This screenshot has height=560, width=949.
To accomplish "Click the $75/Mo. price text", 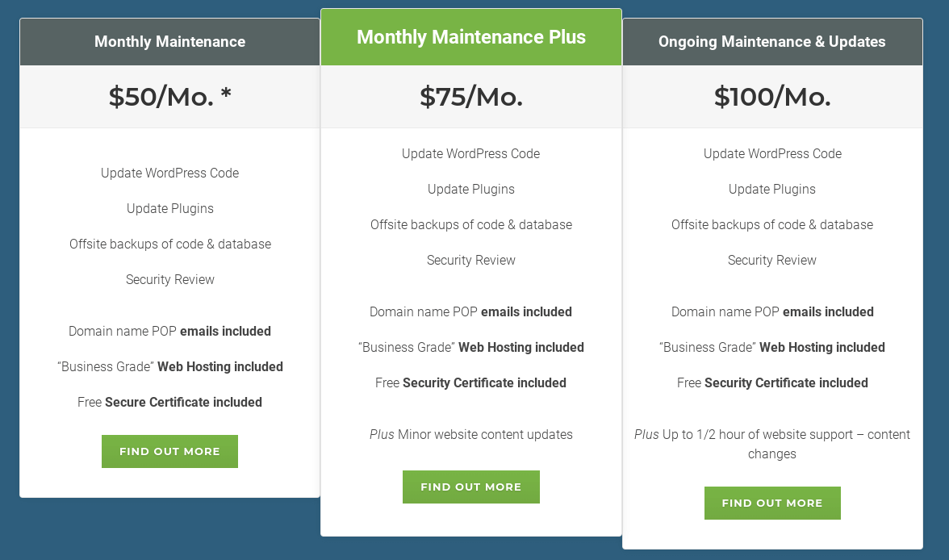I will (x=471, y=97).
